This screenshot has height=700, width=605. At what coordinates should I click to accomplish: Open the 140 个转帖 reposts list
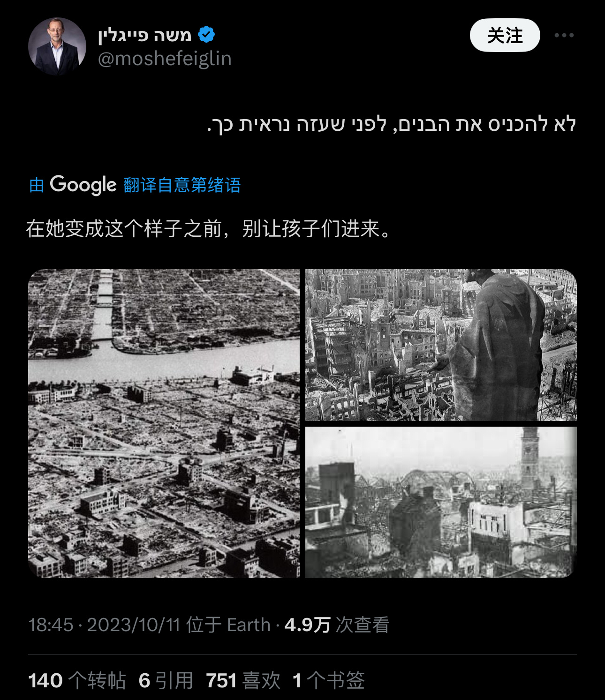pos(77,680)
